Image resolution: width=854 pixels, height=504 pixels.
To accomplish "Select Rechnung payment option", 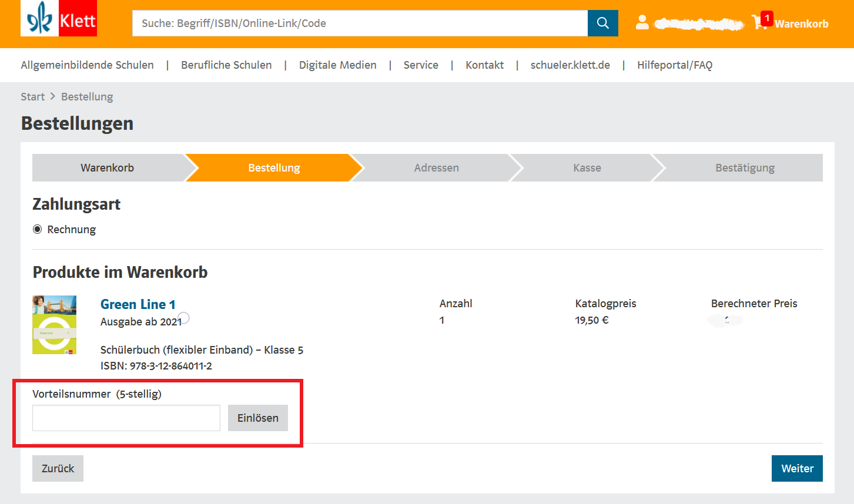I will click(x=38, y=229).
